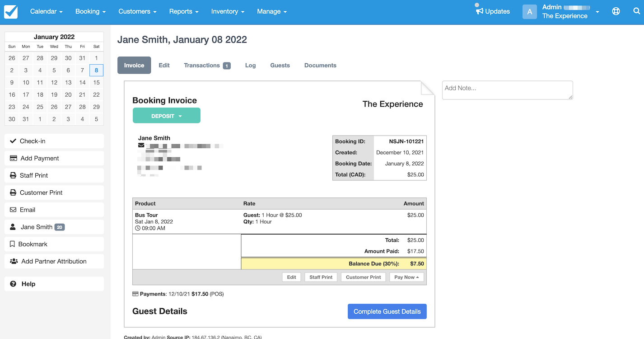Click the Help question mark icon
644x339 pixels.
click(x=13, y=284)
